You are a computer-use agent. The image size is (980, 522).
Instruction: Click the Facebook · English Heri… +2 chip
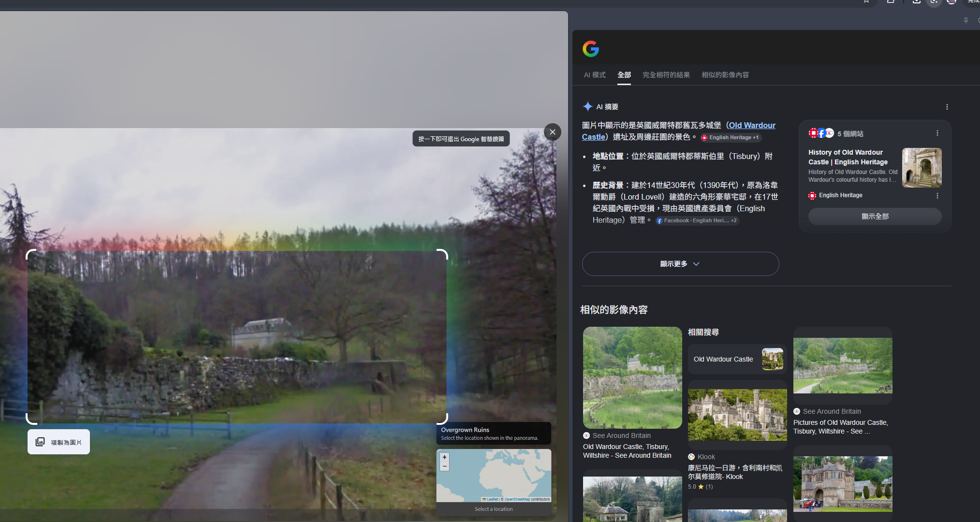[x=697, y=220]
